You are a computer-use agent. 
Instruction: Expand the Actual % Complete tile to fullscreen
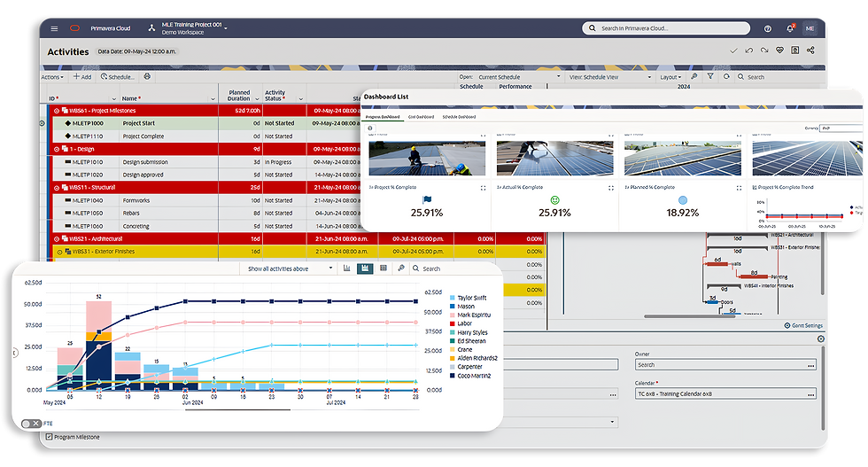tap(611, 189)
